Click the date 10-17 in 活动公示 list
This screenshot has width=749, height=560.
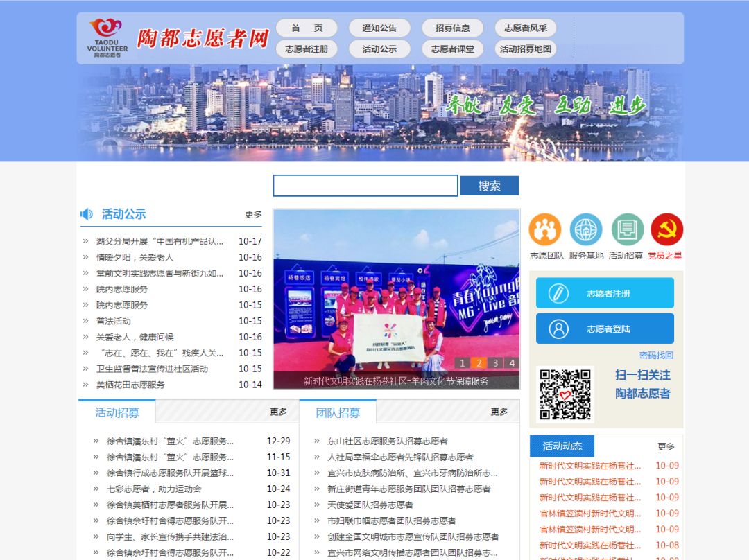click(250, 241)
